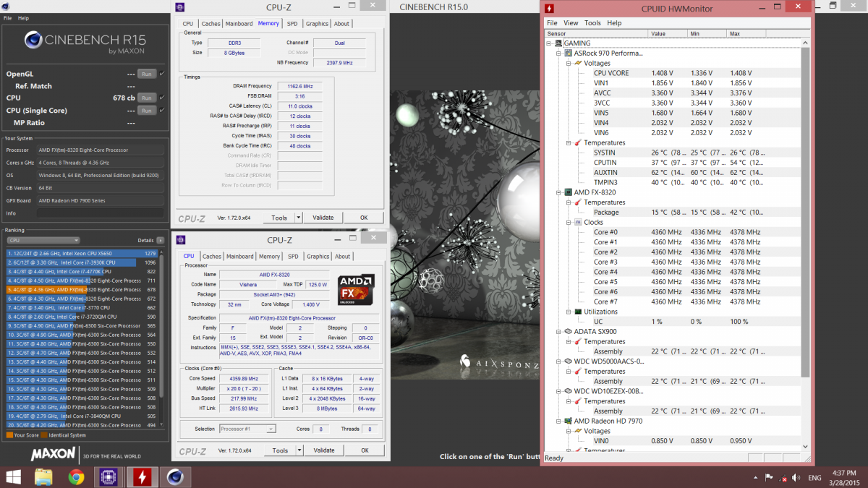Open the Action Center flag icon in the tray
The image size is (868, 488).
(x=770, y=477)
